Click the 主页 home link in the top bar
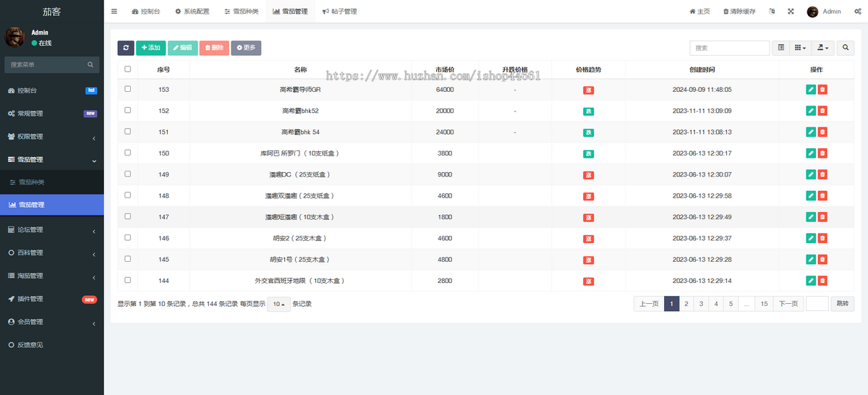Image resolution: width=868 pixels, height=395 pixels. 699,12
